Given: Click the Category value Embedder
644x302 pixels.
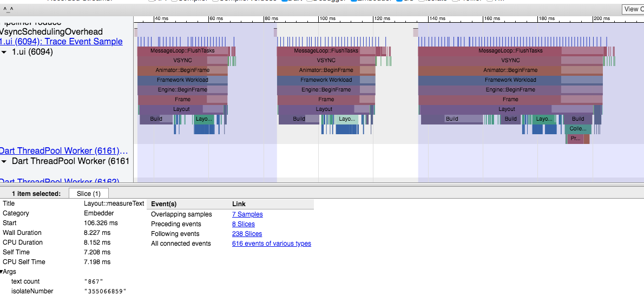Looking at the screenshot, I should (x=98, y=213).
